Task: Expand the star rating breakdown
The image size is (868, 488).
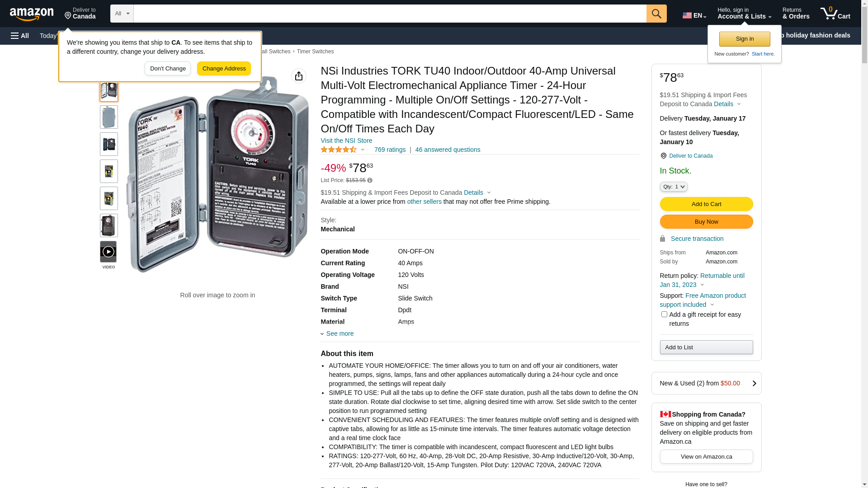Action: coord(343,150)
